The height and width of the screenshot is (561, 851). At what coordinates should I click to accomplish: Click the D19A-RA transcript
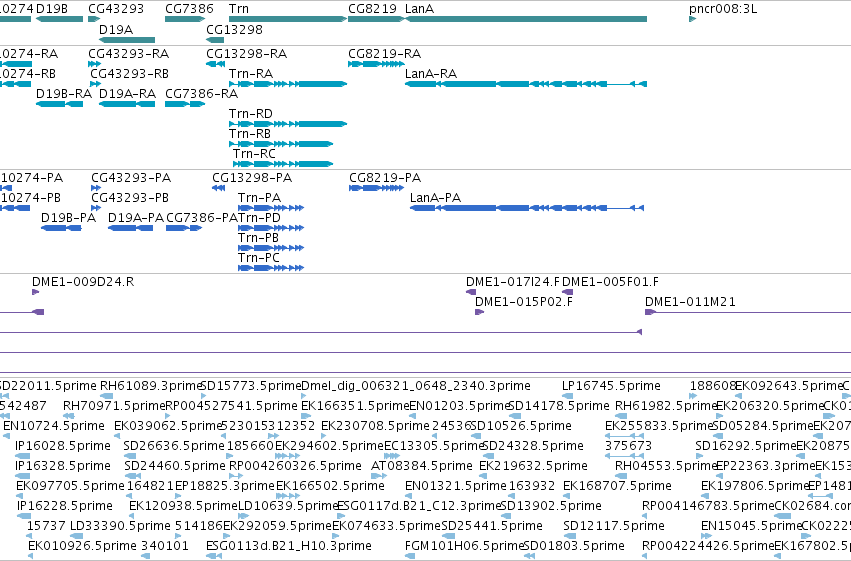[127, 104]
